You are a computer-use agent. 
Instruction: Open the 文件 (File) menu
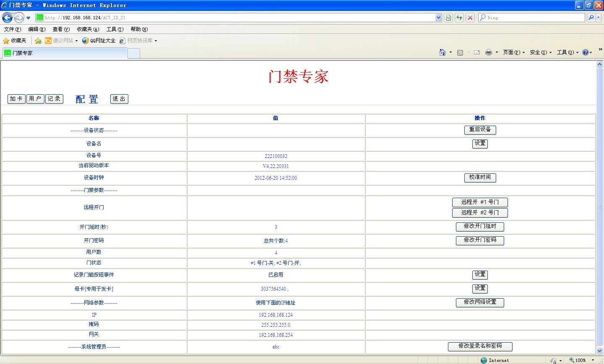click(12, 29)
